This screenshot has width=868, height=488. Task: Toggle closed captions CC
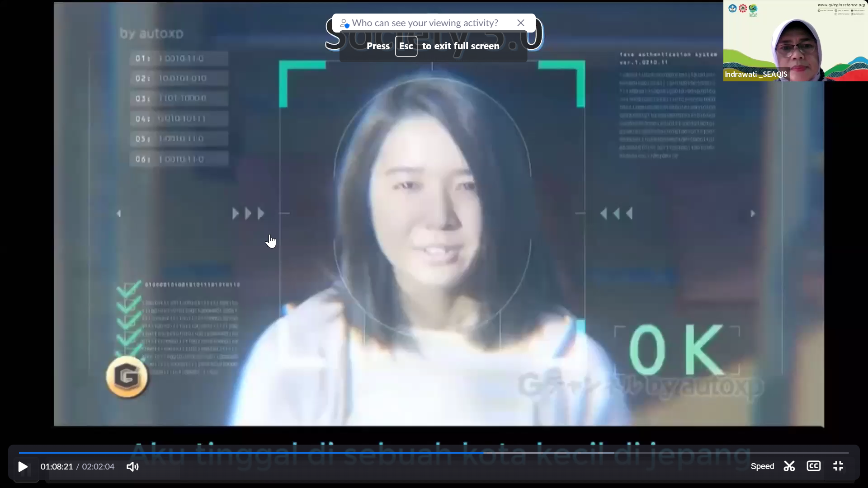click(813, 466)
